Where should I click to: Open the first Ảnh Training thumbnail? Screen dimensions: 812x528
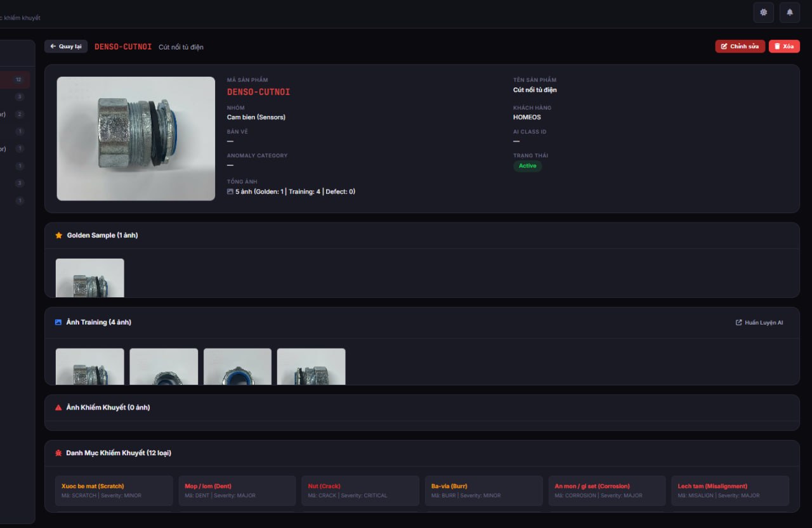(x=90, y=366)
